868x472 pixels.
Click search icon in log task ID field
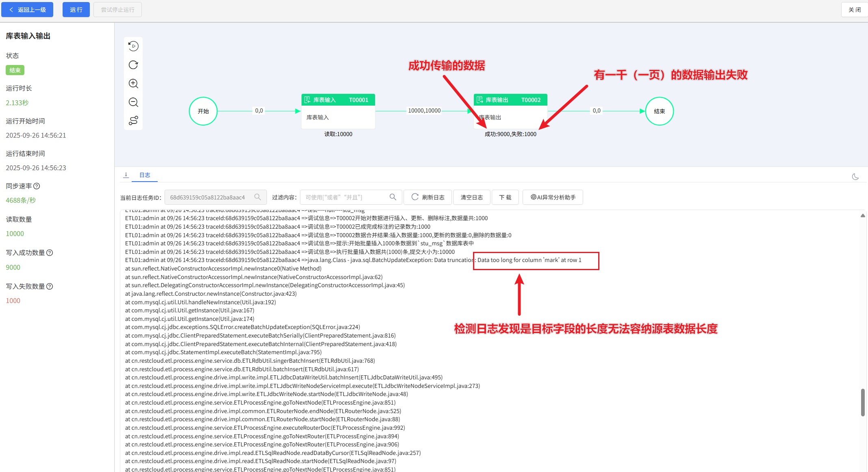[x=258, y=197]
